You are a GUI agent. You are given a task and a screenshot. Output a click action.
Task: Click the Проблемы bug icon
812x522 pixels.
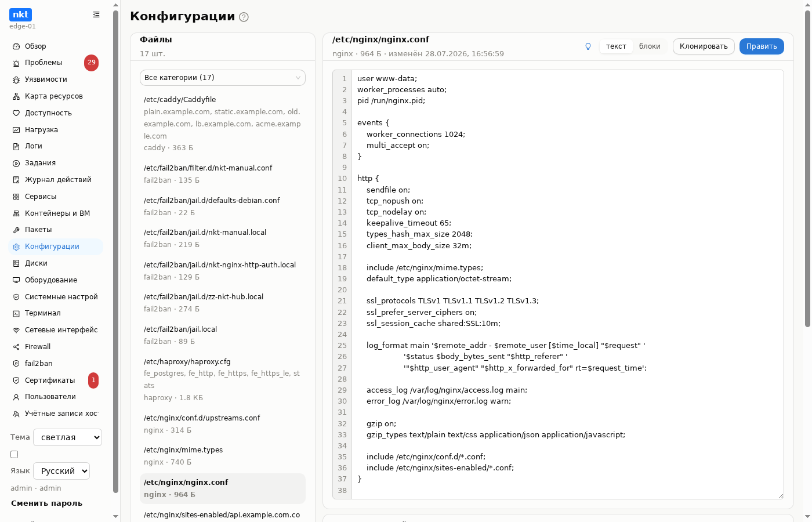coord(16,63)
